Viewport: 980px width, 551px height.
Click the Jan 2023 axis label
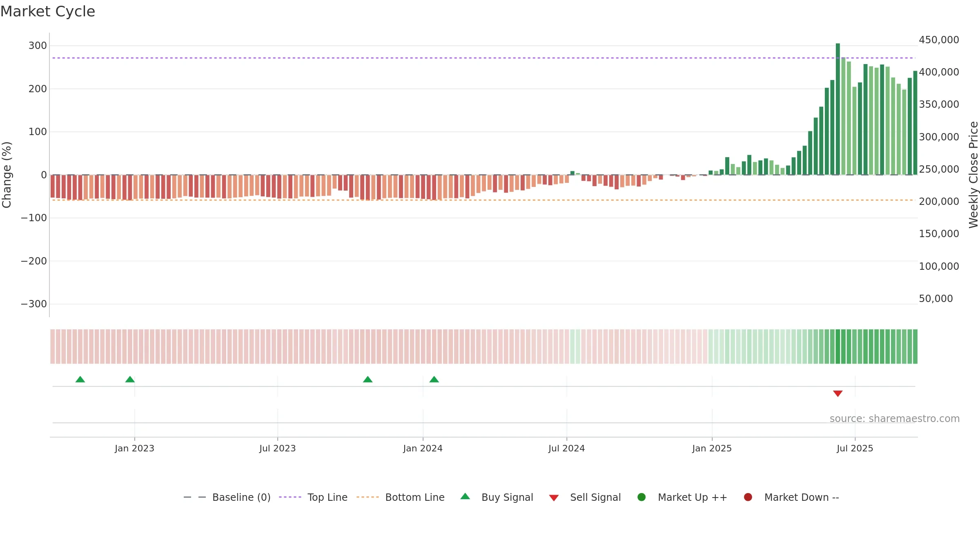tap(134, 449)
